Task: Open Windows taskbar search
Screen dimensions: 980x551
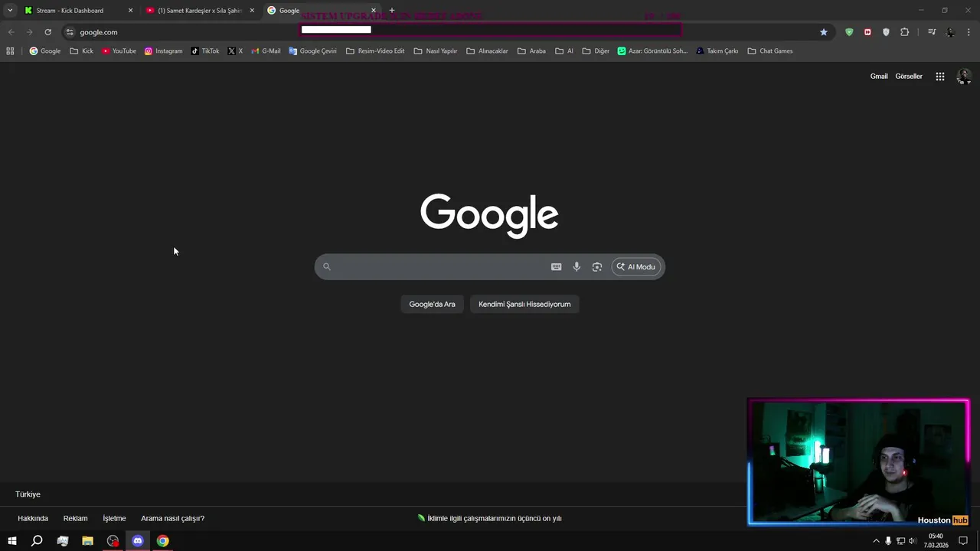Action: [37, 541]
